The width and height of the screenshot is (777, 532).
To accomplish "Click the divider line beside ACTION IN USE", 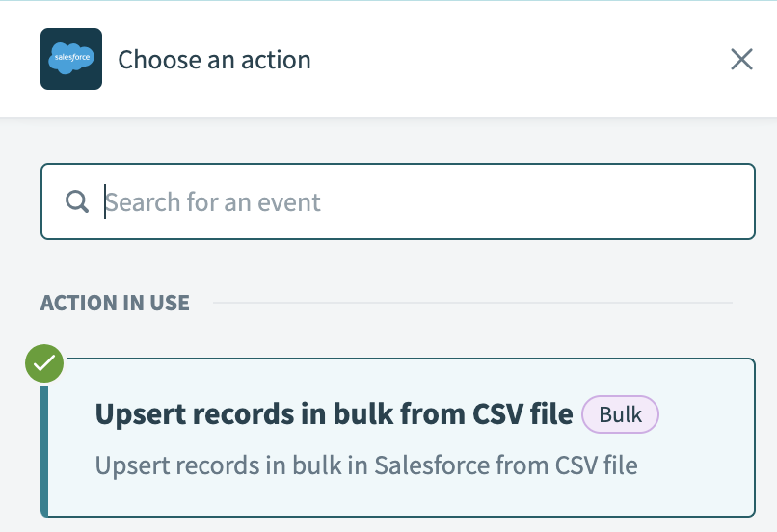I will point(472,303).
